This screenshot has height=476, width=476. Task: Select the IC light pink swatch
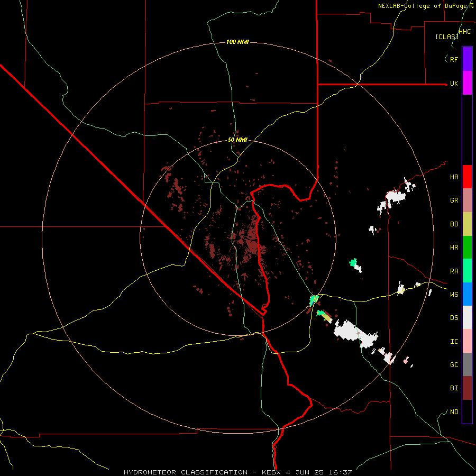(x=467, y=341)
